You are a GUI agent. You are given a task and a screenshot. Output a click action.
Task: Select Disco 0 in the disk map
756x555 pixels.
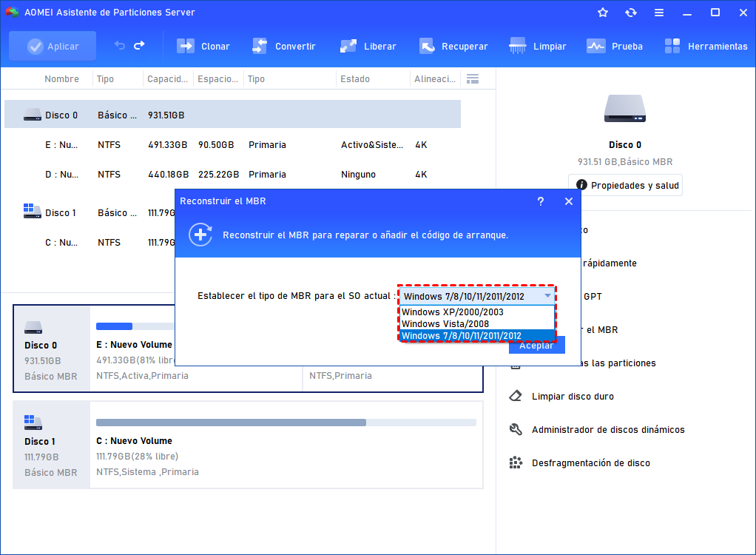pyautogui.click(x=52, y=348)
